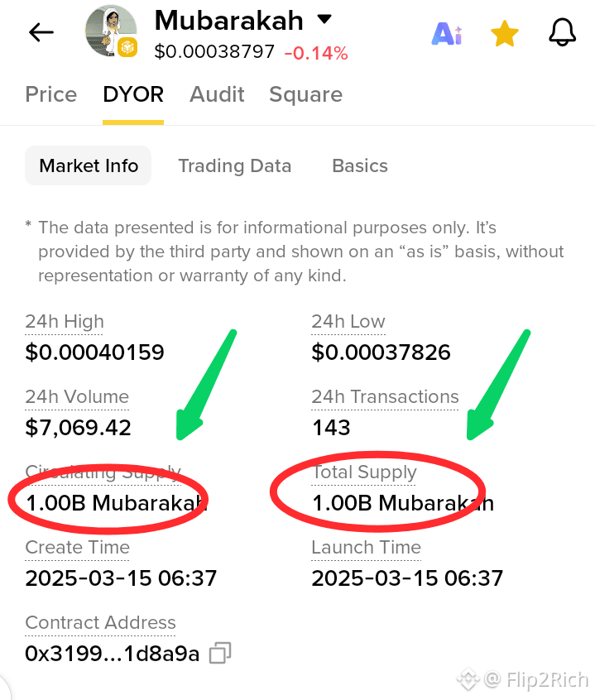Screen dimensions: 595x700
Task: Open price alerts bell icon
Action: point(562,32)
